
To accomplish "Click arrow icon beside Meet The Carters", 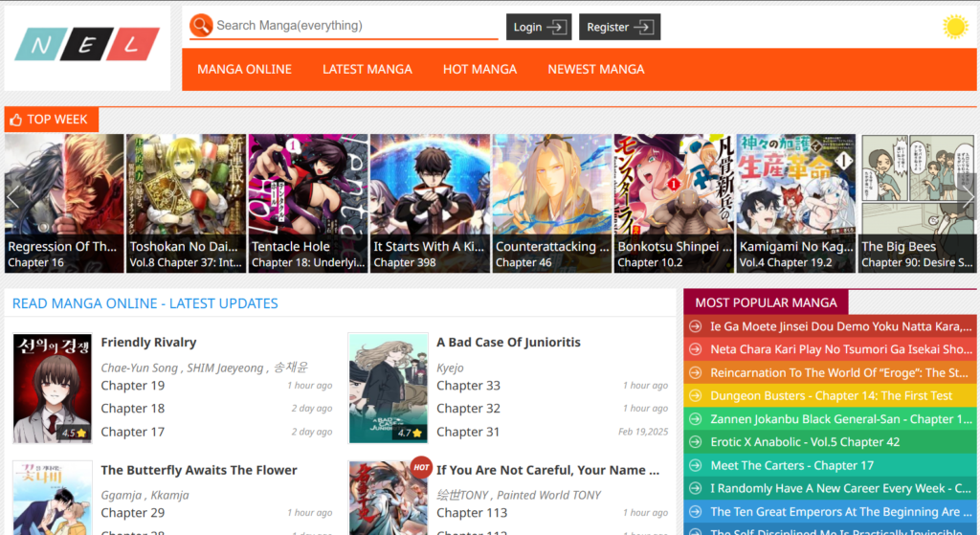I will (x=695, y=465).
